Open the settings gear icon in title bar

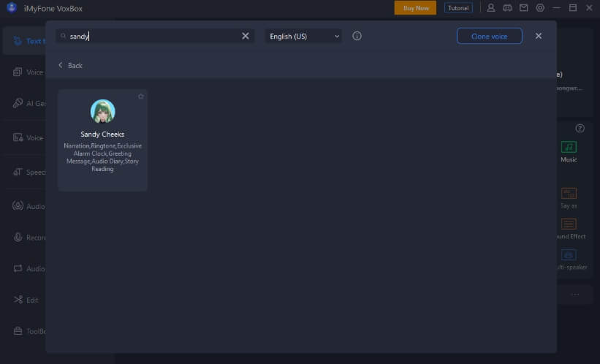[540, 8]
